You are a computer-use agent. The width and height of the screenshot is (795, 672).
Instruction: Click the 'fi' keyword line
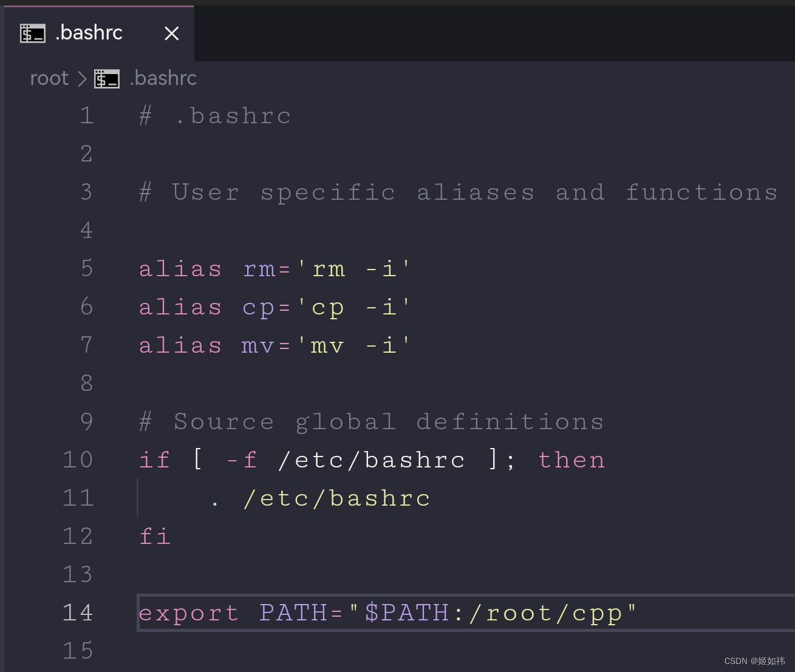(155, 537)
